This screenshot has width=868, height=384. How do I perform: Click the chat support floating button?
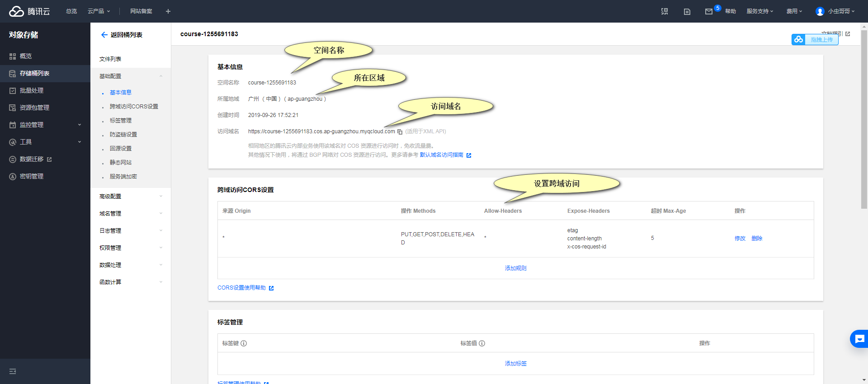point(859,339)
